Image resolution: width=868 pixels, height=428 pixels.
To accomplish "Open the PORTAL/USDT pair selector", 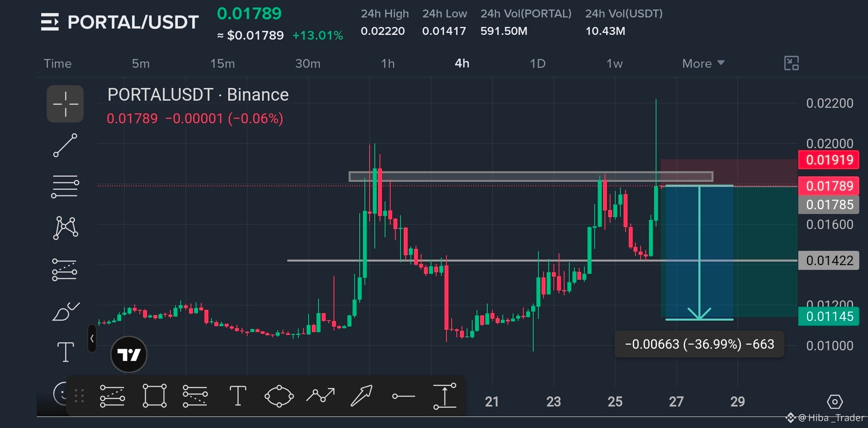I will click(133, 22).
